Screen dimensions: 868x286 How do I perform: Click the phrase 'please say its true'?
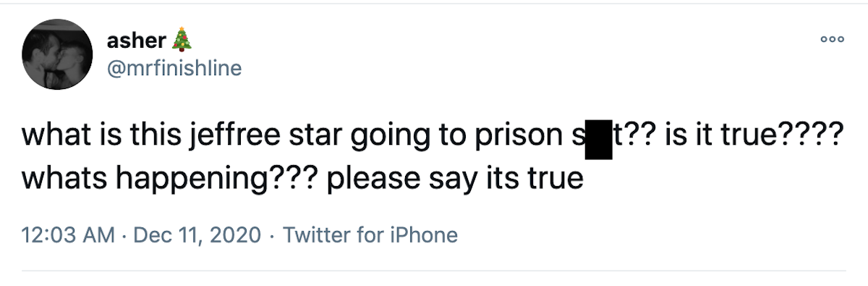(x=454, y=177)
